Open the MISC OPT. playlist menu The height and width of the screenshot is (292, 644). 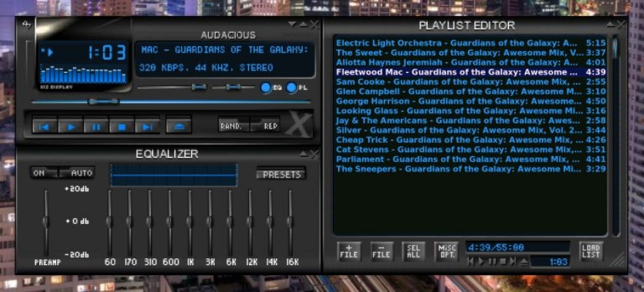446,252
